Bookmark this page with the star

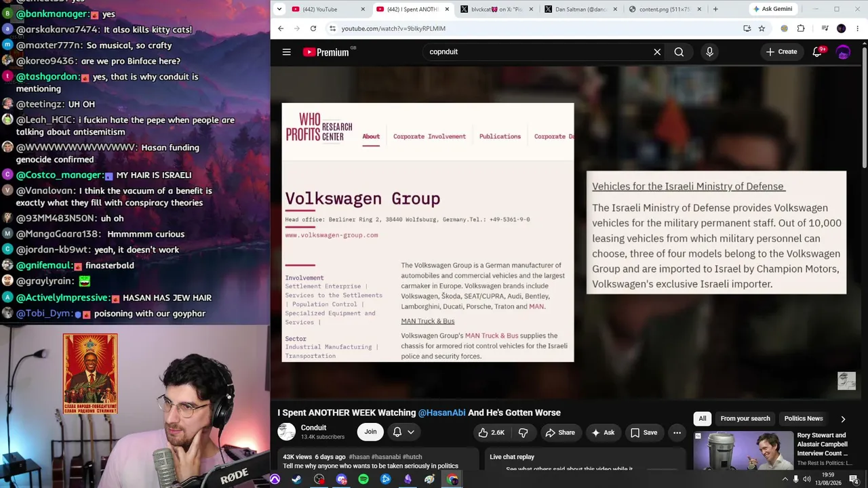[762, 28]
